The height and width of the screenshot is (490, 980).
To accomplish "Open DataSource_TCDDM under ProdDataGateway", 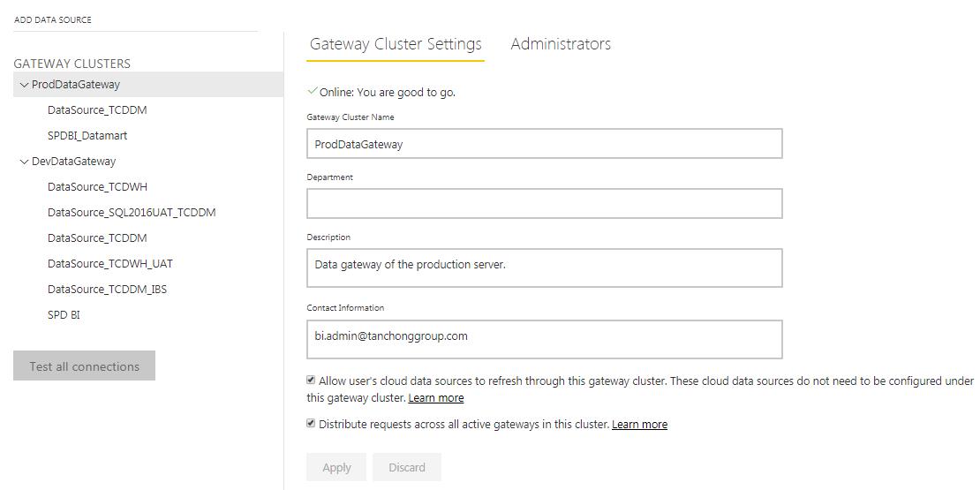I will pyautogui.click(x=97, y=110).
